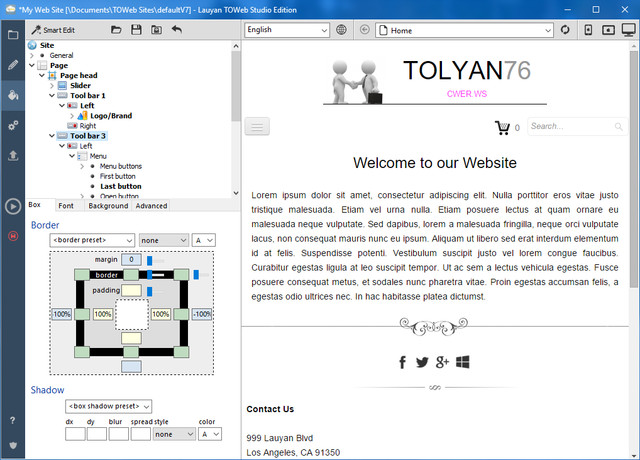Click the margin value field
The image size is (640, 460).
[131, 260]
